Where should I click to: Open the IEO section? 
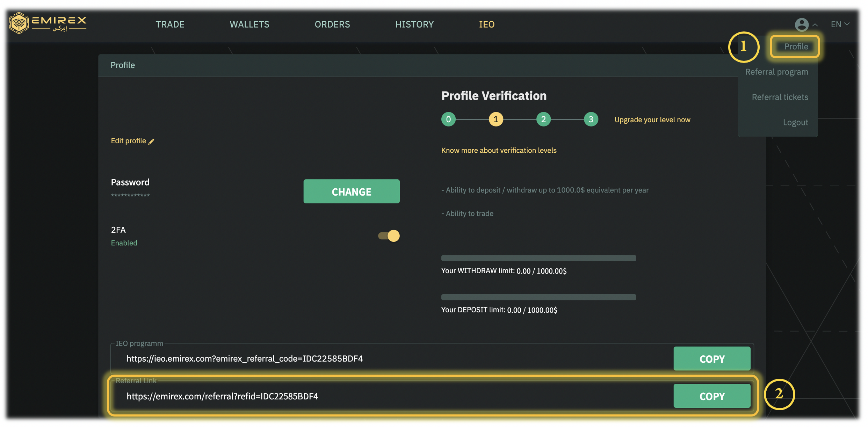pos(487,24)
